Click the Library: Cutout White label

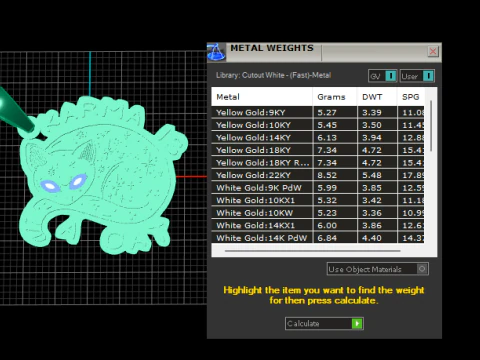273,75
